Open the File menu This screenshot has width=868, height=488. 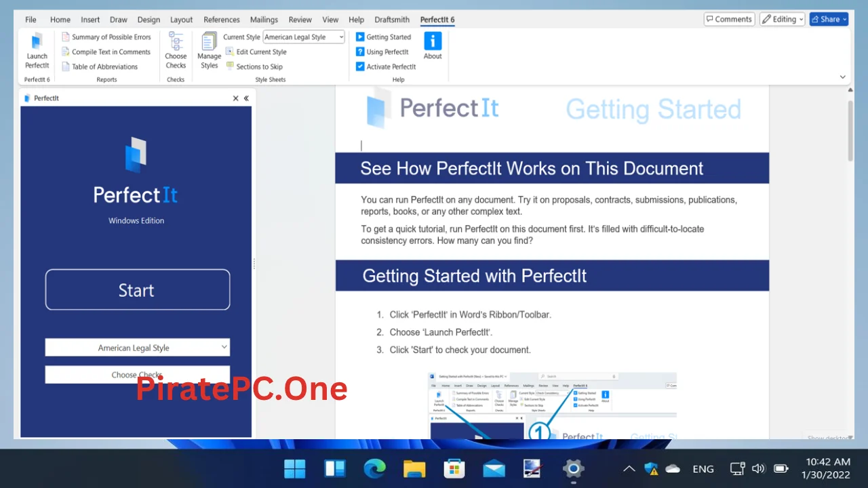click(31, 20)
